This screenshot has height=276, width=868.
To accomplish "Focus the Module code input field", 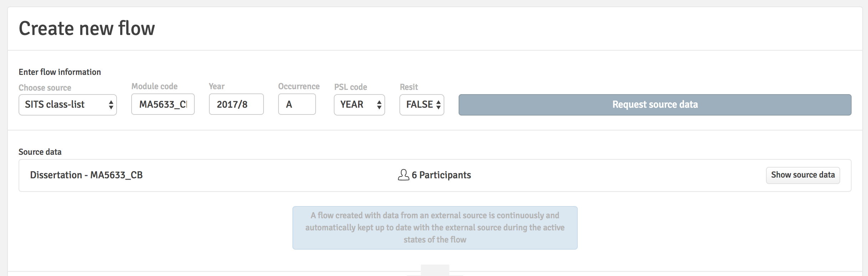I will [163, 104].
